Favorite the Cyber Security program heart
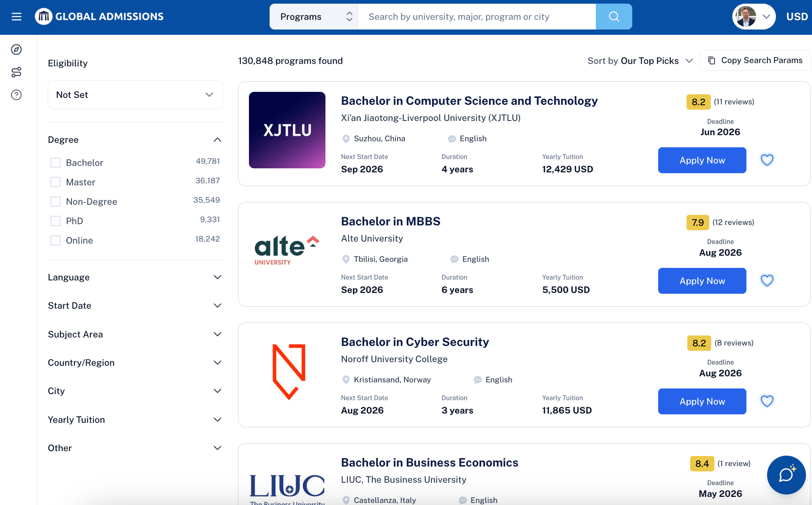 point(767,401)
